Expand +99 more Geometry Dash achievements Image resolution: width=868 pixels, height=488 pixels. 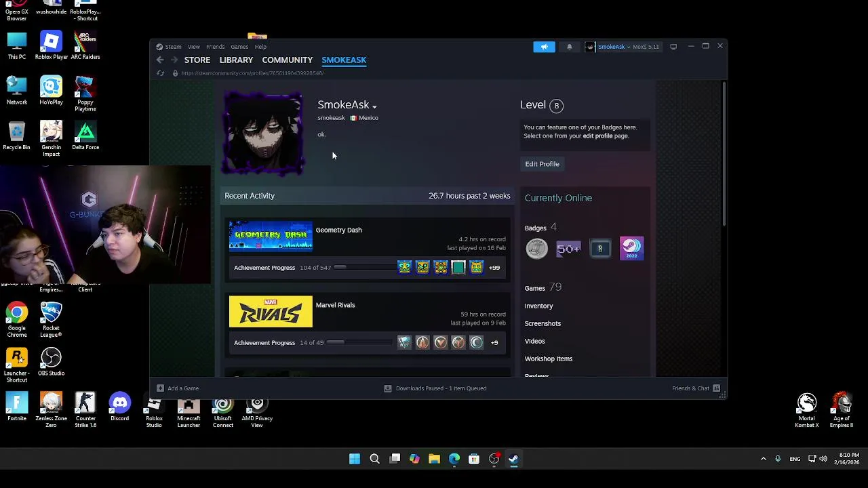(x=494, y=268)
